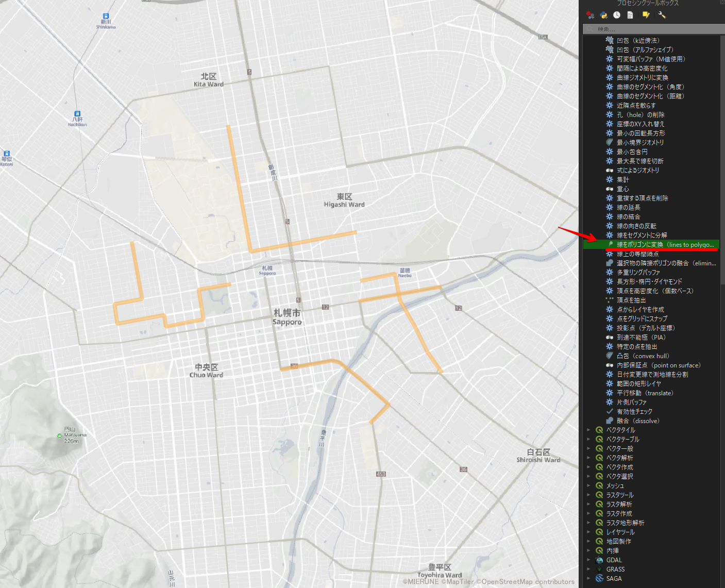Click the icon beside 最小境界ジオメトリ

tap(610, 142)
